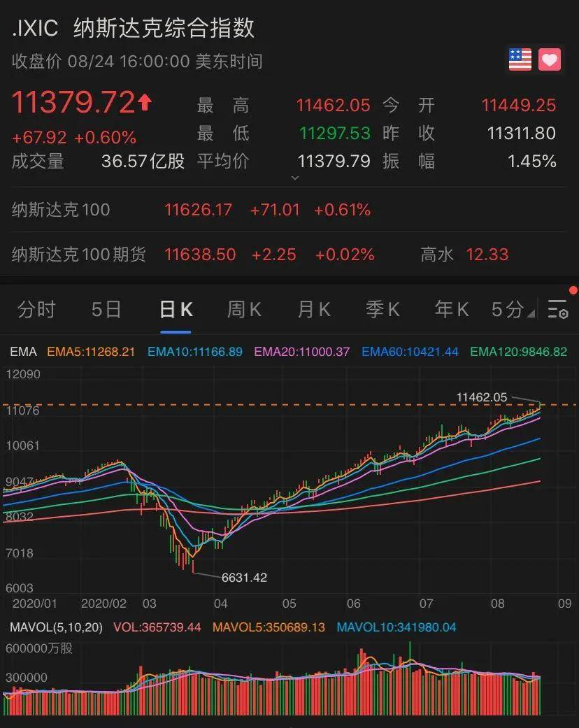Select the EMA label on the chart
579x728 pixels.
click(23, 351)
